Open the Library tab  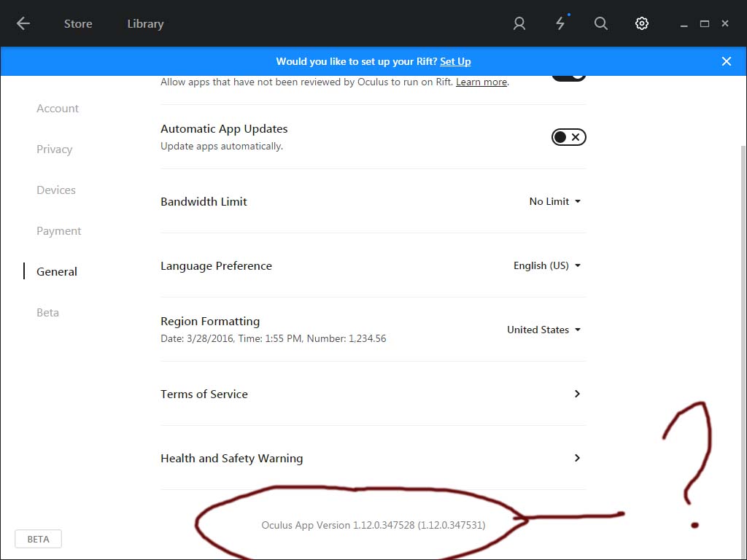click(145, 24)
